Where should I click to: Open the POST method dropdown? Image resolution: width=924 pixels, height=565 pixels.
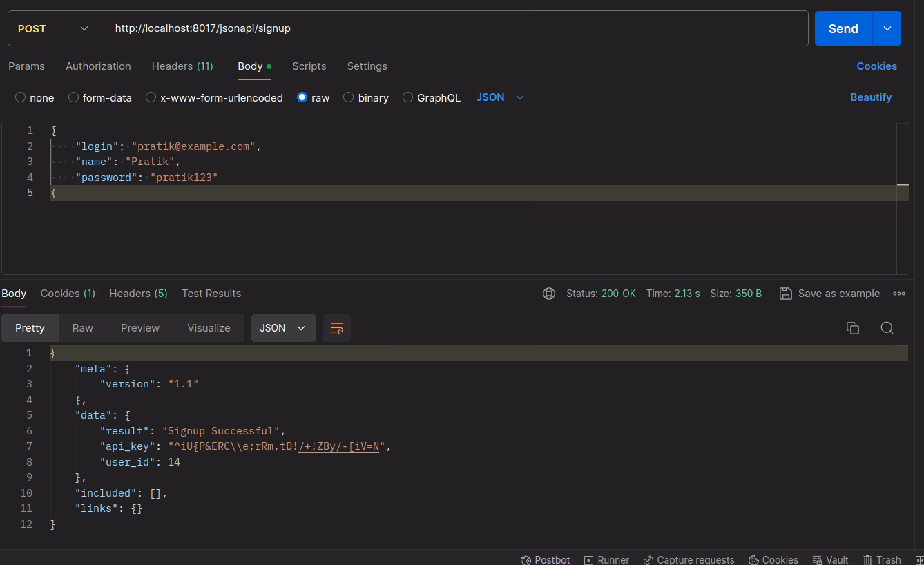click(x=54, y=28)
